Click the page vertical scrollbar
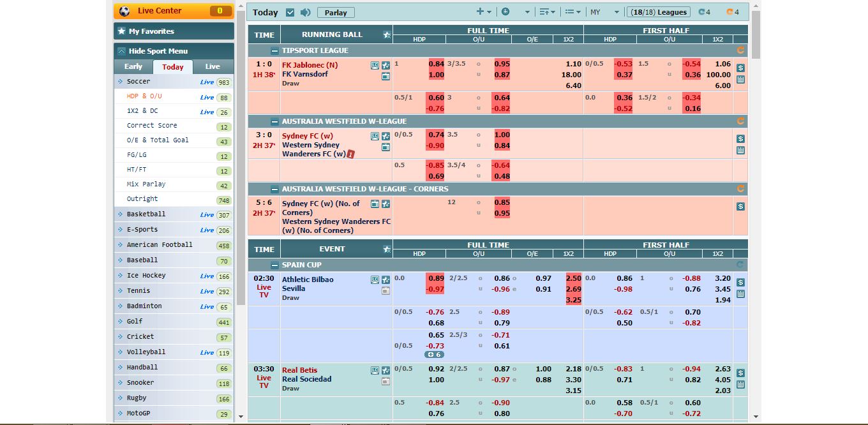868x425 pixels. 756,35
